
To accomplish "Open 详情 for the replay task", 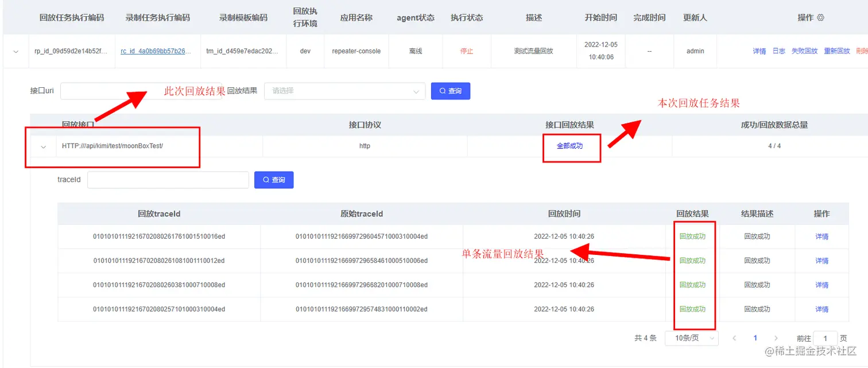I will point(759,51).
